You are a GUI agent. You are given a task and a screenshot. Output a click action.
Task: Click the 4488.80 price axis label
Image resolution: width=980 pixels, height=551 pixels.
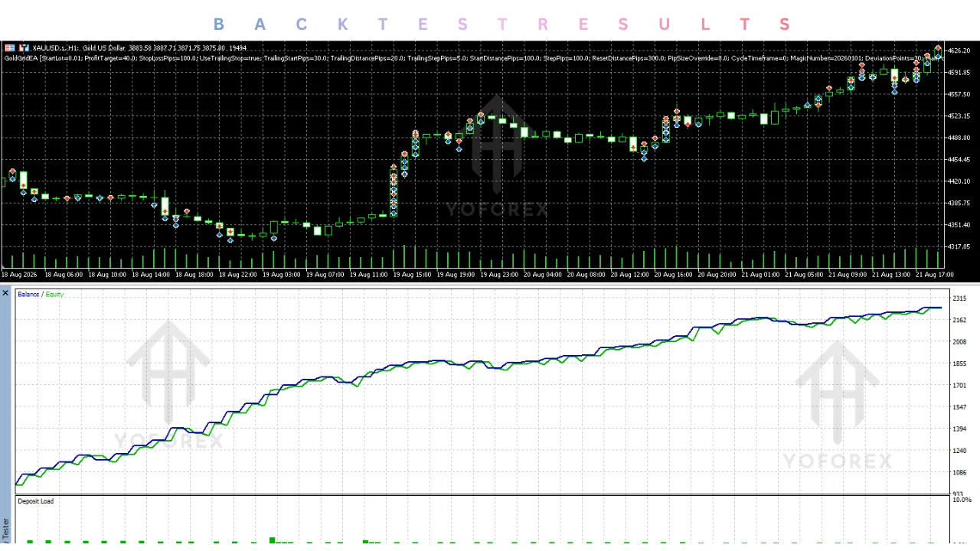959,138
